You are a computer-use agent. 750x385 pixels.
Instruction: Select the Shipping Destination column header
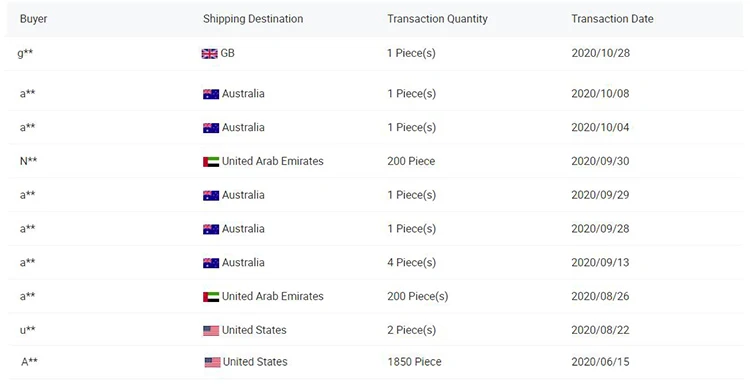(x=253, y=19)
